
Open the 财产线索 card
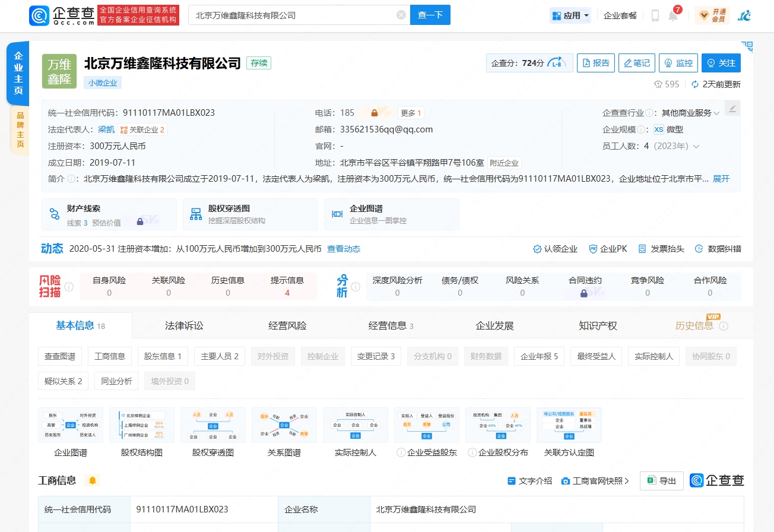point(109,214)
